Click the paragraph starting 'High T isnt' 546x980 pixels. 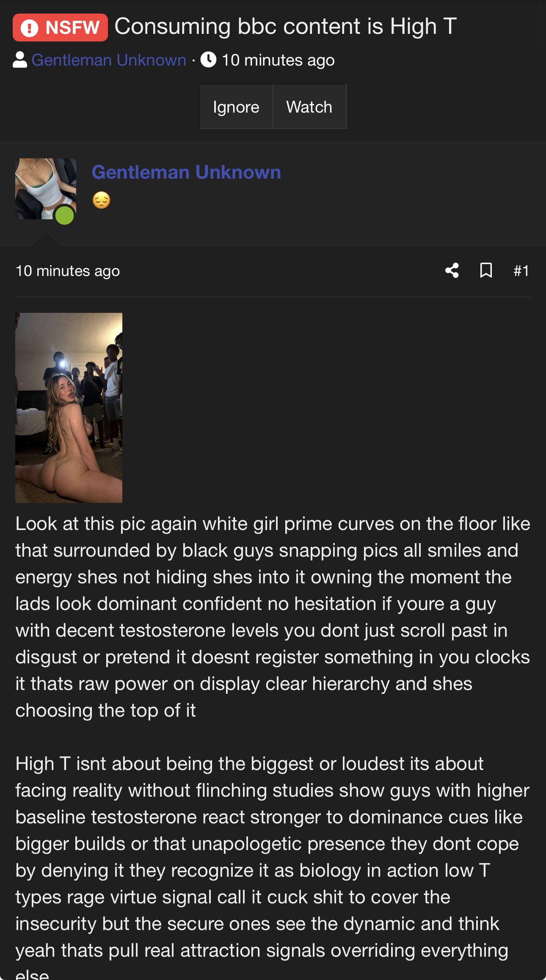[273, 867]
